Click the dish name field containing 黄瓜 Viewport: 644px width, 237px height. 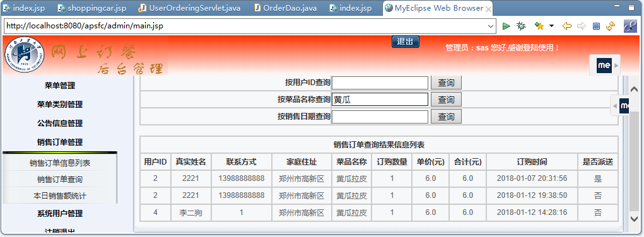tap(380, 100)
